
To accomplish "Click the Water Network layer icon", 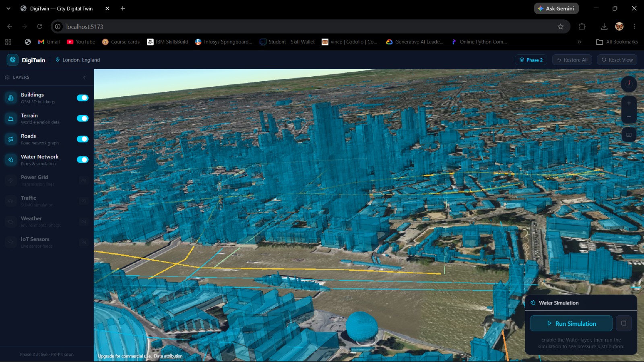I will point(11,160).
